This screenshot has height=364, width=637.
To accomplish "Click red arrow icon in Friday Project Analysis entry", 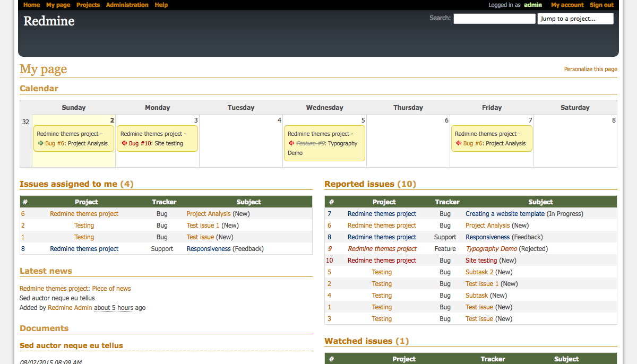I will [x=458, y=143].
